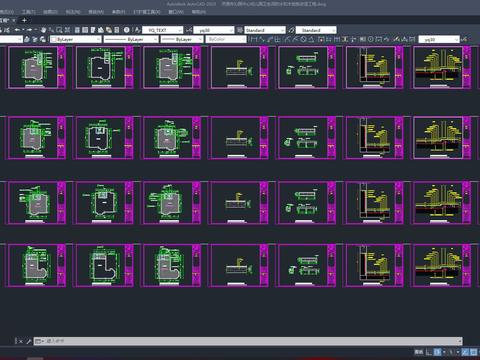Open the last menu bar item

(x=199, y=12)
